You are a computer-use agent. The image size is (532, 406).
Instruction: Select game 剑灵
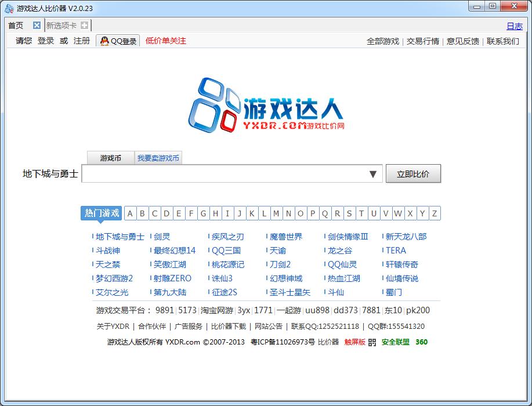coord(162,237)
